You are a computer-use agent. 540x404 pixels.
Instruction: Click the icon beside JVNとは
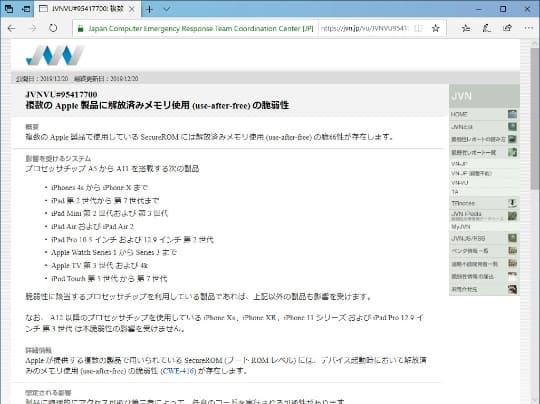tap(512, 127)
